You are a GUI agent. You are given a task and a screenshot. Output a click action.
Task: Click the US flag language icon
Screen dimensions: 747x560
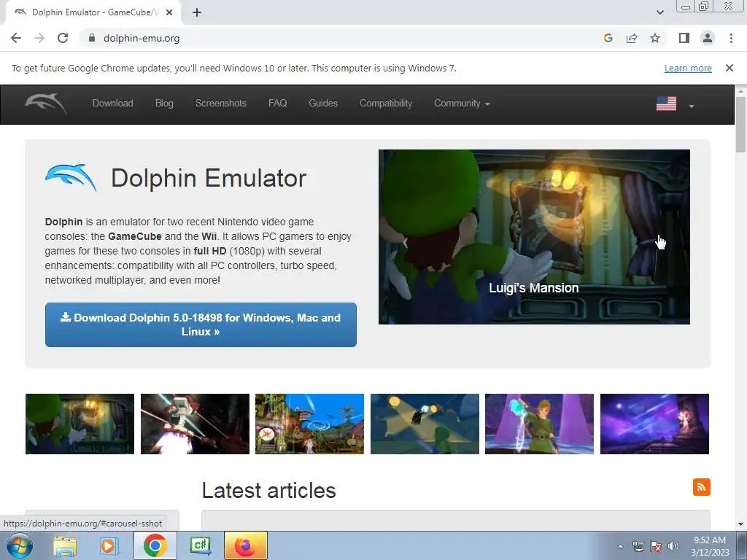666,104
